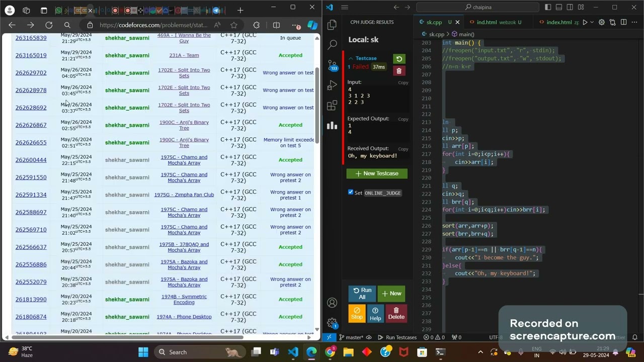644x362 pixels.
Task: Click the CPH Help button
Action: pyautogui.click(x=375, y=313)
